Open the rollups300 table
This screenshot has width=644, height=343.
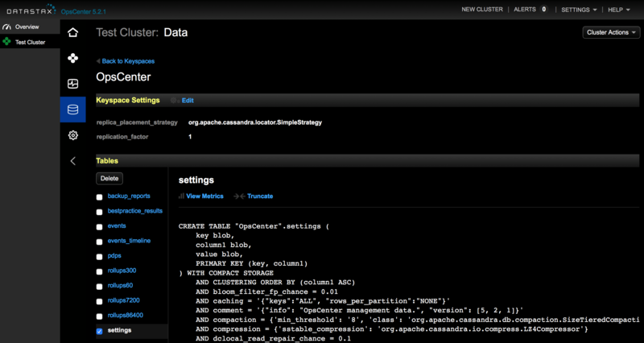122,271
